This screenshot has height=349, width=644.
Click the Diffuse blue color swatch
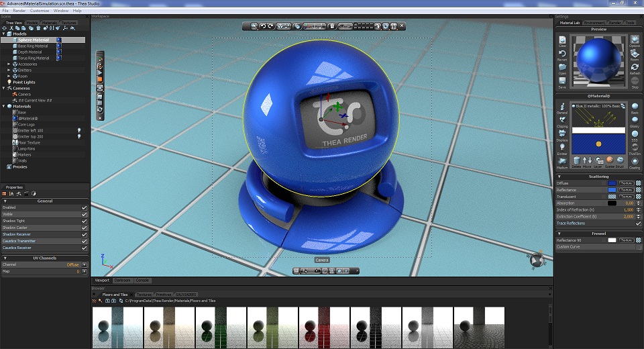pyautogui.click(x=612, y=183)
